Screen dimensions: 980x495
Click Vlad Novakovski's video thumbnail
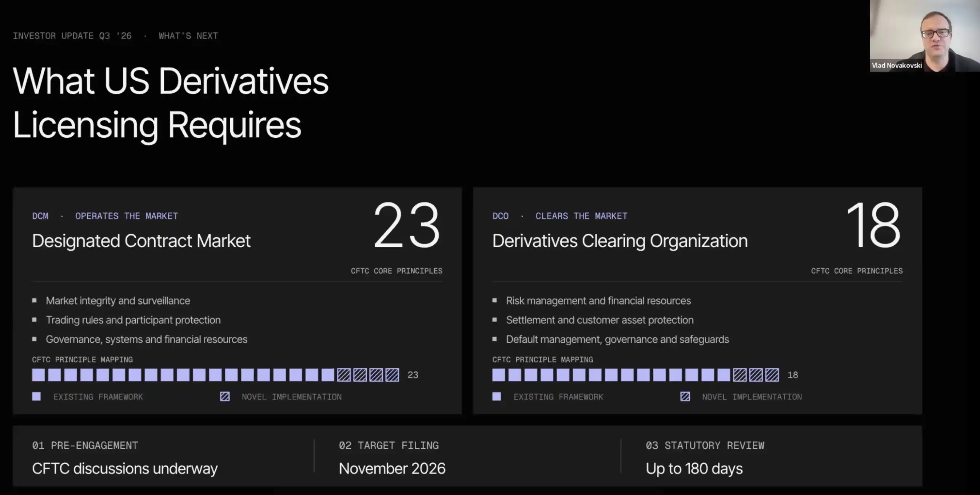[925, 36]
